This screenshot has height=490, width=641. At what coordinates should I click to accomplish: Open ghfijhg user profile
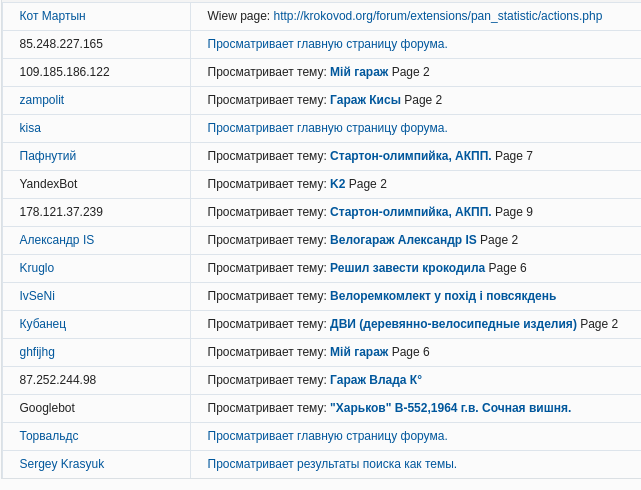point(37,352)
